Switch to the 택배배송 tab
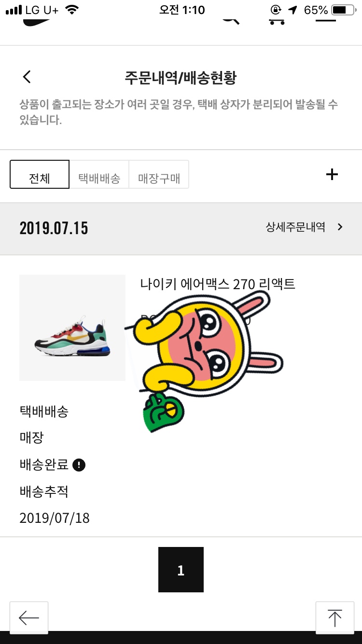The width and height of the screenshot is (362, 644). coord(99,174)
